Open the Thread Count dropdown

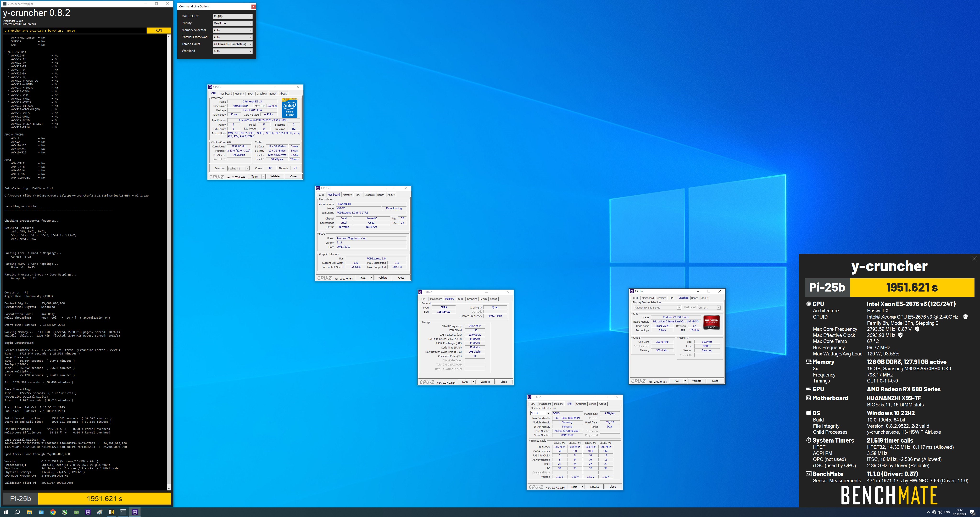point(233,44)
